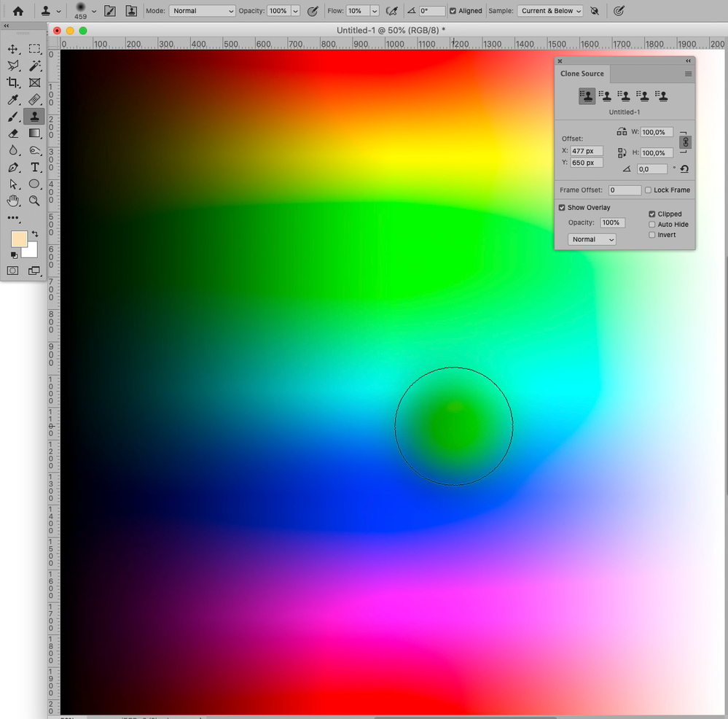The height and width of the screenshot is (719, 728).
Task: Open the Normal overlay blend dropdown
Action: pos(591,239)
